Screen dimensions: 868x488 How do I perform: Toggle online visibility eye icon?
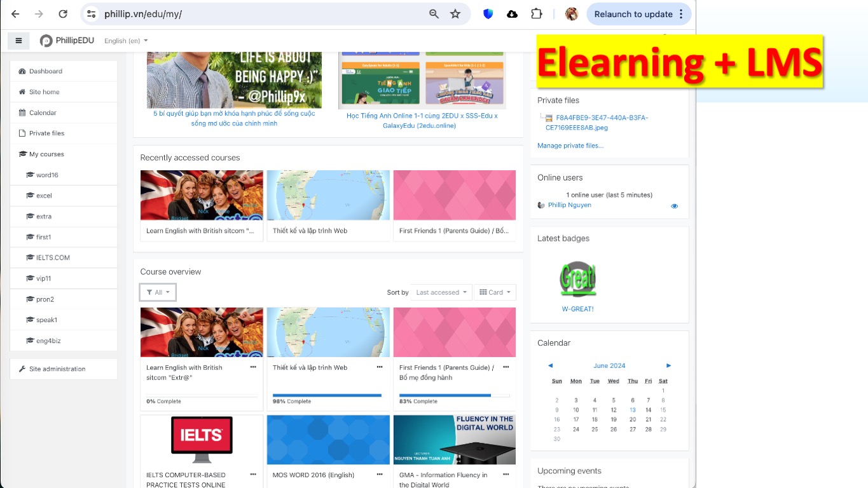(x=674, y=206)
